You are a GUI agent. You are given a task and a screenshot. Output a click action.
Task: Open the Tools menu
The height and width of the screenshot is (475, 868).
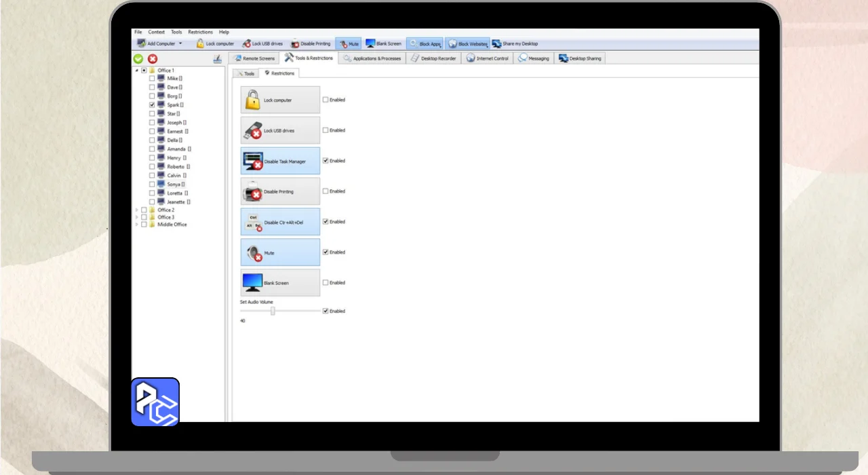[176, 32]
